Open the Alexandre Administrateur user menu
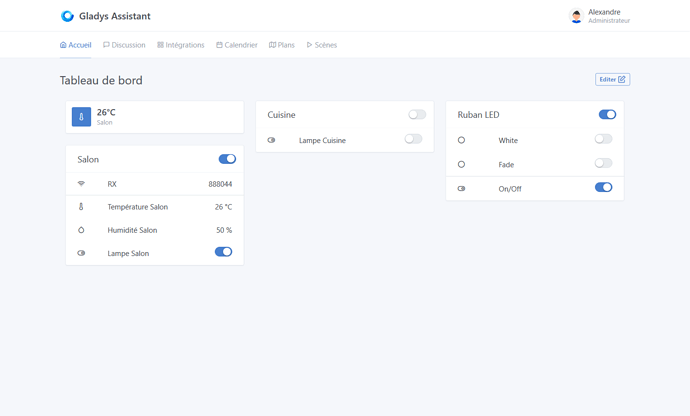 [x=599, y=16]
